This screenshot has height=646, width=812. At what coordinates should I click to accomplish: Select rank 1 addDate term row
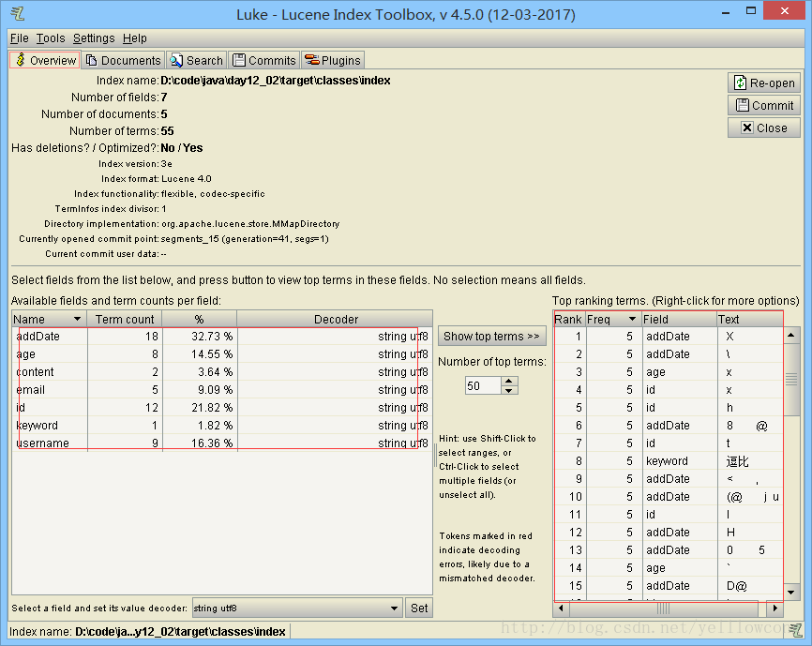[668, 336]
